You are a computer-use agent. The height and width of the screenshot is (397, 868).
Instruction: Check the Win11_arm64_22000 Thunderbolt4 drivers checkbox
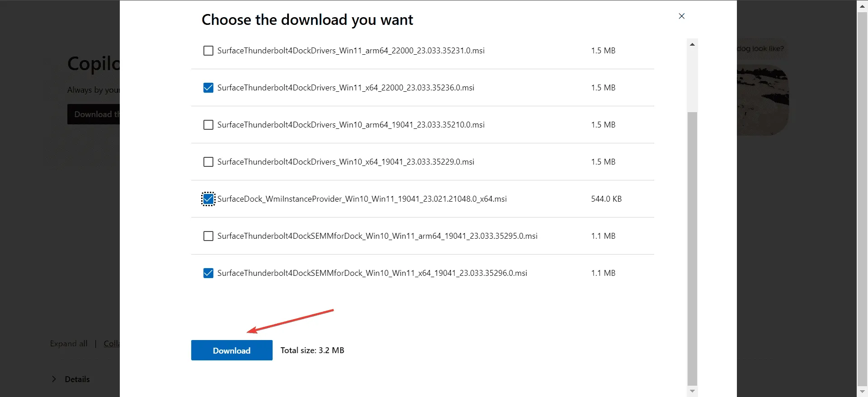click(x=208, y=51)
